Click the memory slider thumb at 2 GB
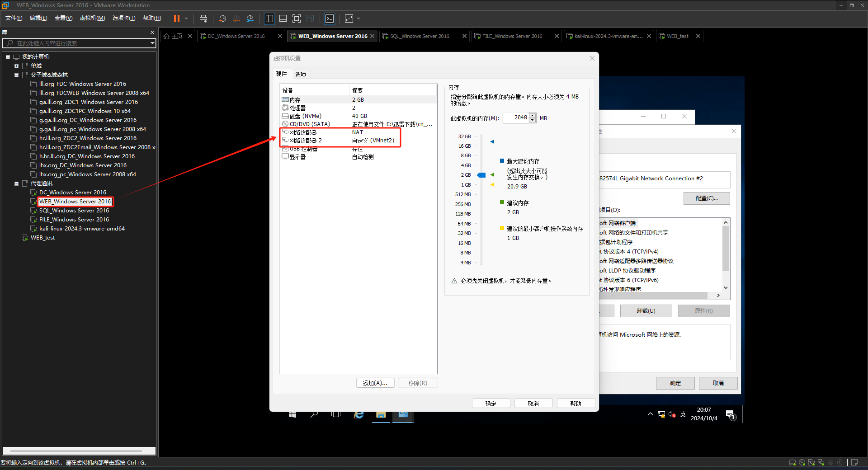Image resolution: width=868 pixels, height=470 pixels. [x=481, y=175]
